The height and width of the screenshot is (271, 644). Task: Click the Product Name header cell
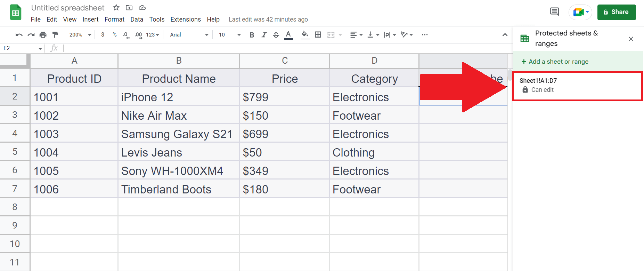click(179, 78)
